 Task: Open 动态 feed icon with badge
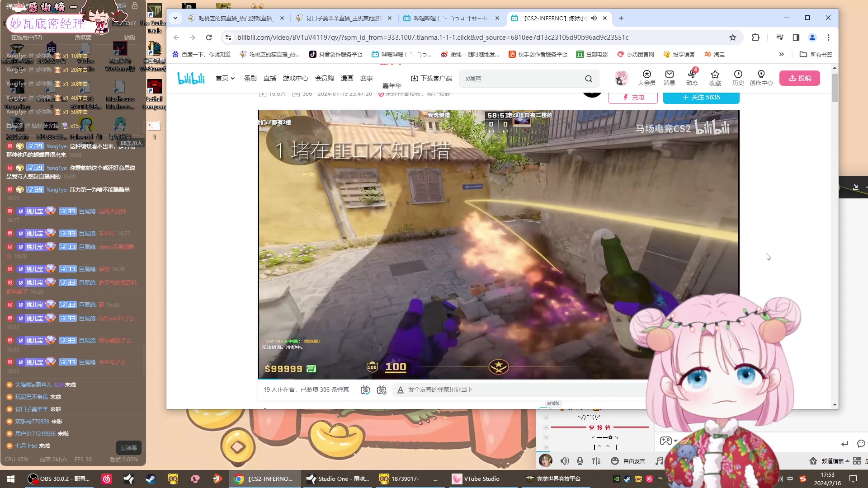click(x=692, y=78)
